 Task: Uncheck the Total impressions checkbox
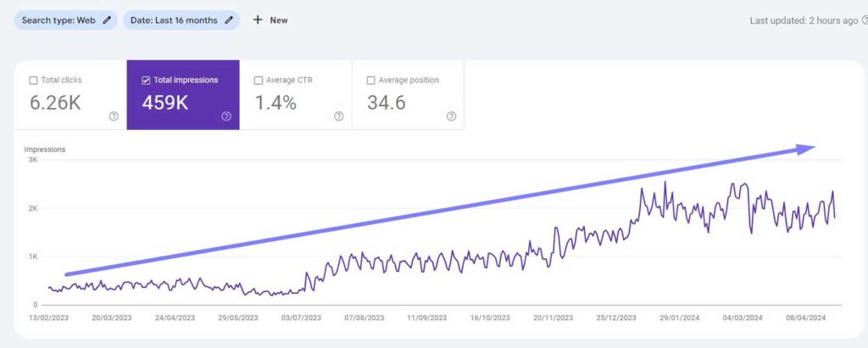[146, 81]
